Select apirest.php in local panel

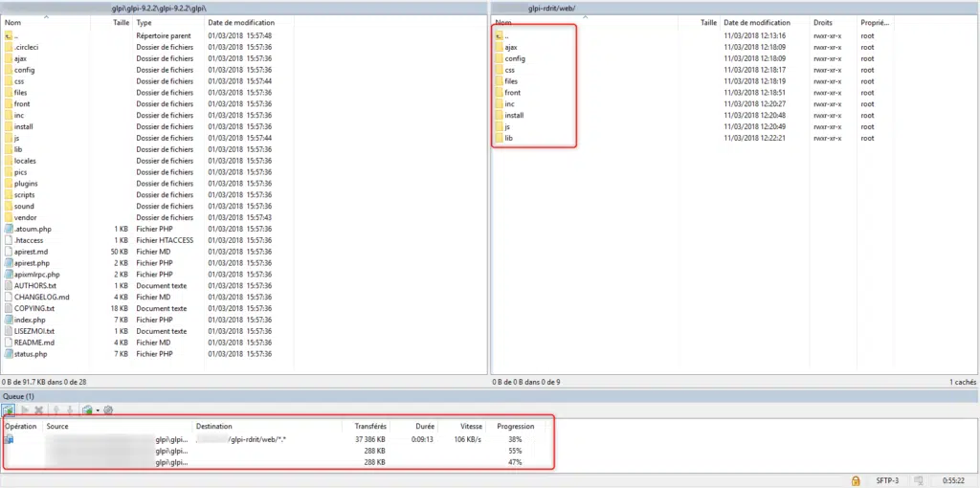point(32,263)
